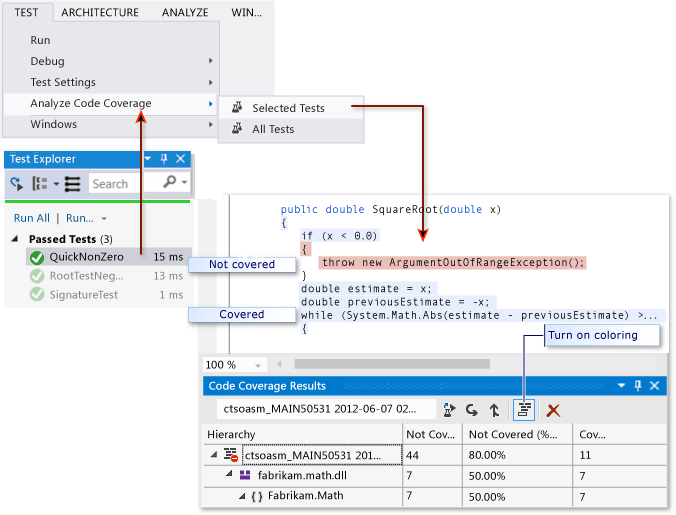Click the Run All link
676x515 pixels.
pos(31,218)
